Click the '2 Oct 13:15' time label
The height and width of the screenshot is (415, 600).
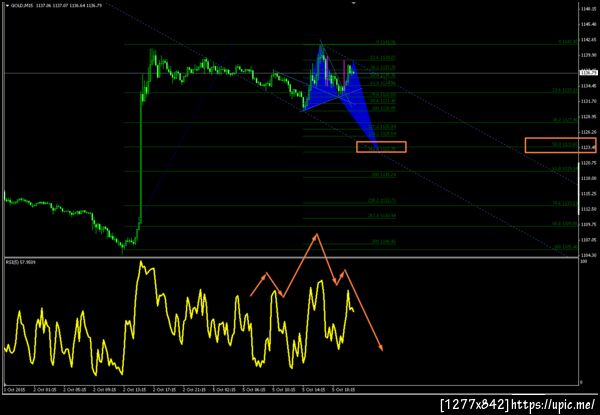137,390
